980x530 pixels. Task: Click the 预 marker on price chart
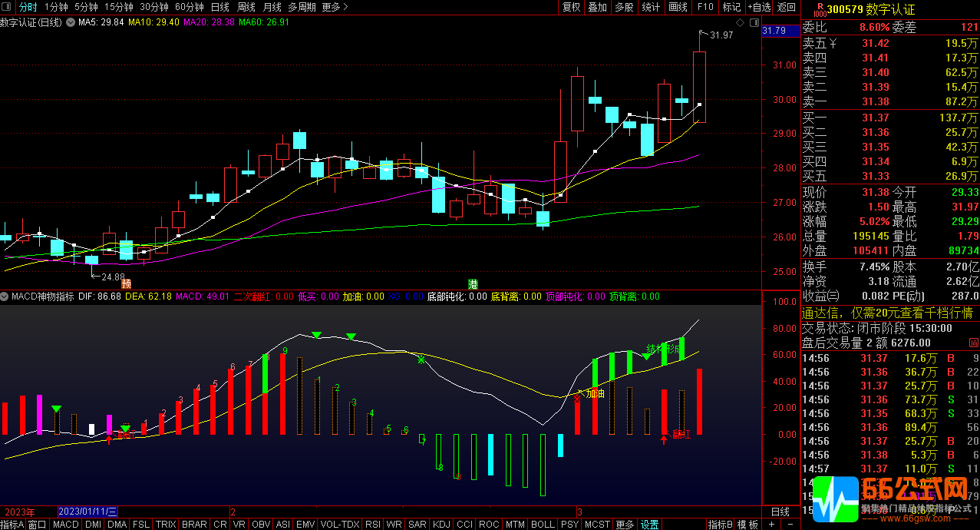pos(127,284)
